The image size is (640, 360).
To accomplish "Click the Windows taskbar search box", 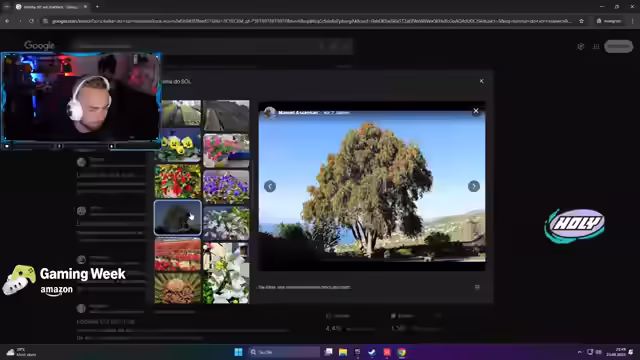I will tap(284, 352).
